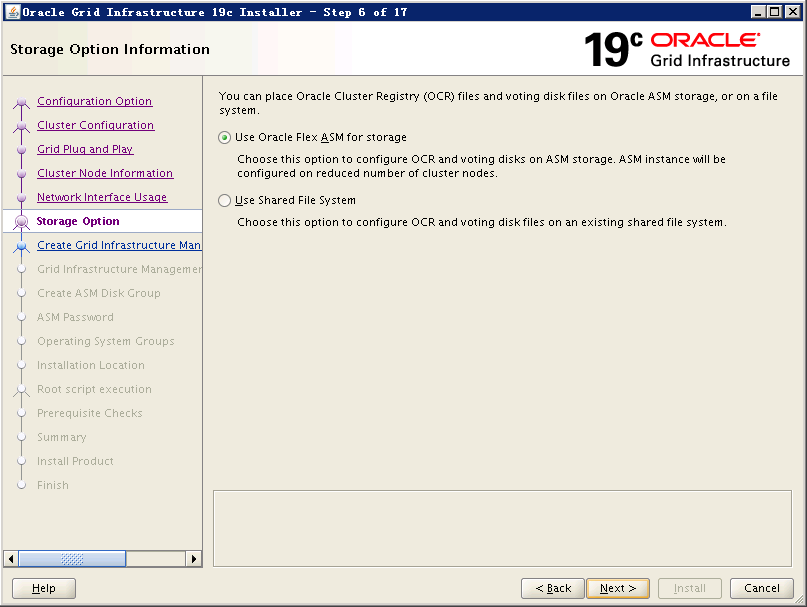Click the disabled Create ASM Disk Group step
The height and width of the screenshot is (607, 807).
[99, 293]
